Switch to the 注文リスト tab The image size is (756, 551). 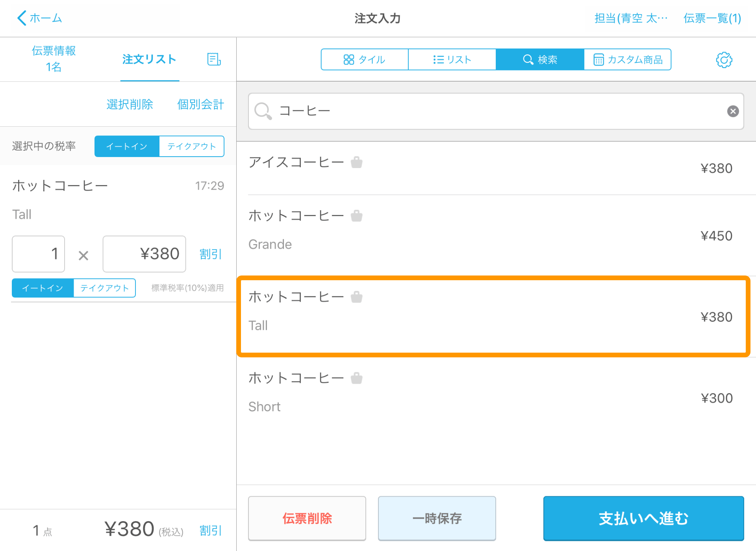pos(149,59)
